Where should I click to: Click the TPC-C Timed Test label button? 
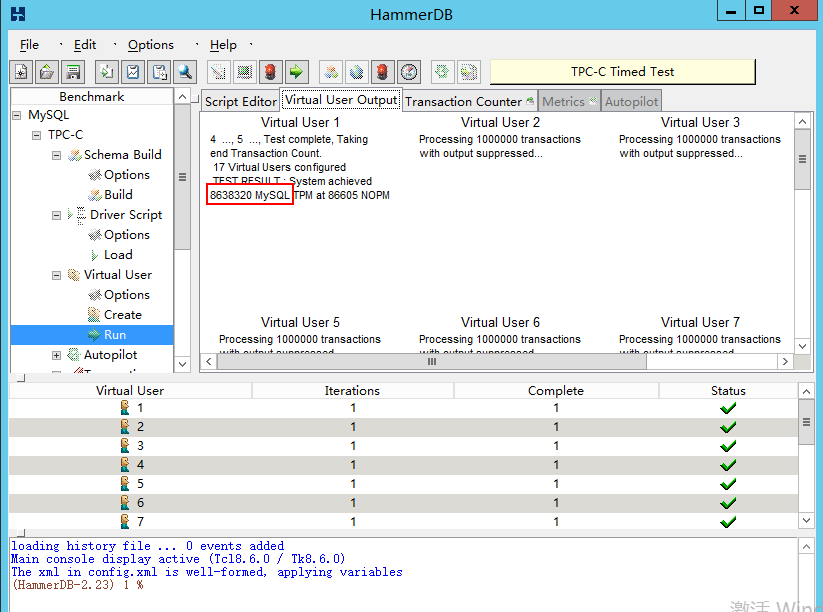[622, 72]
